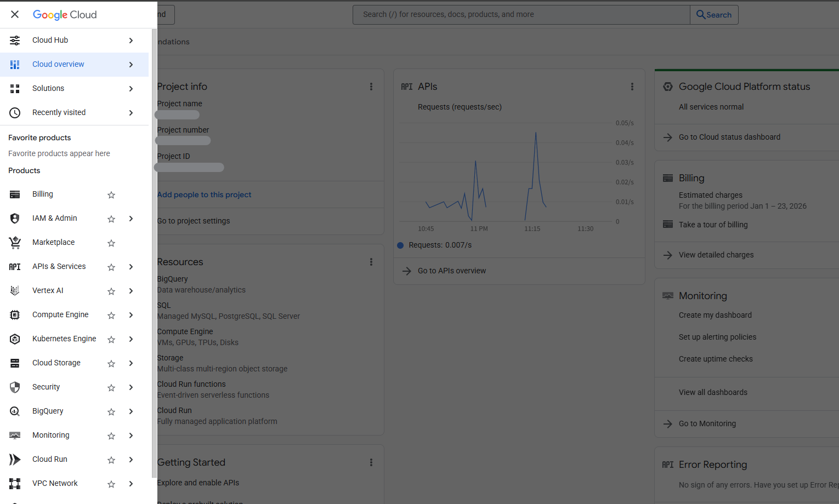The width and height of the screenshot is (839, 504).
Task: Expand the IAM & Admin submenu
Action: (x=131, y=218)
